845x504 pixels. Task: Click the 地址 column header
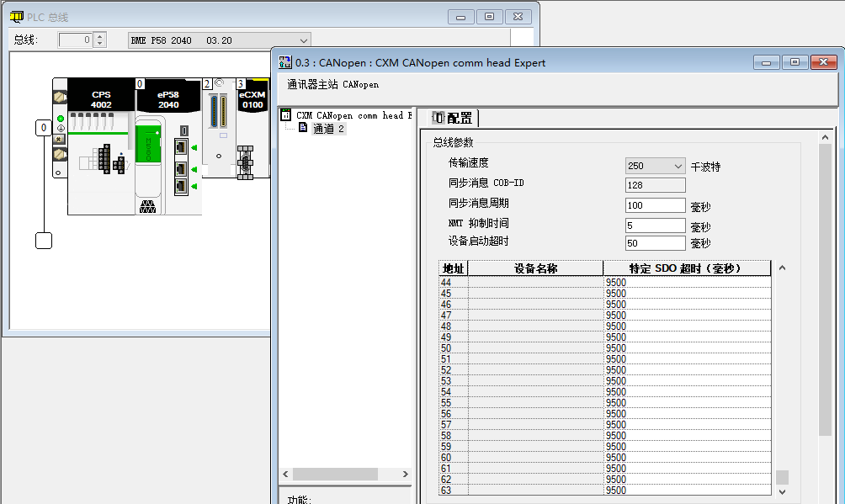[453, 268]
